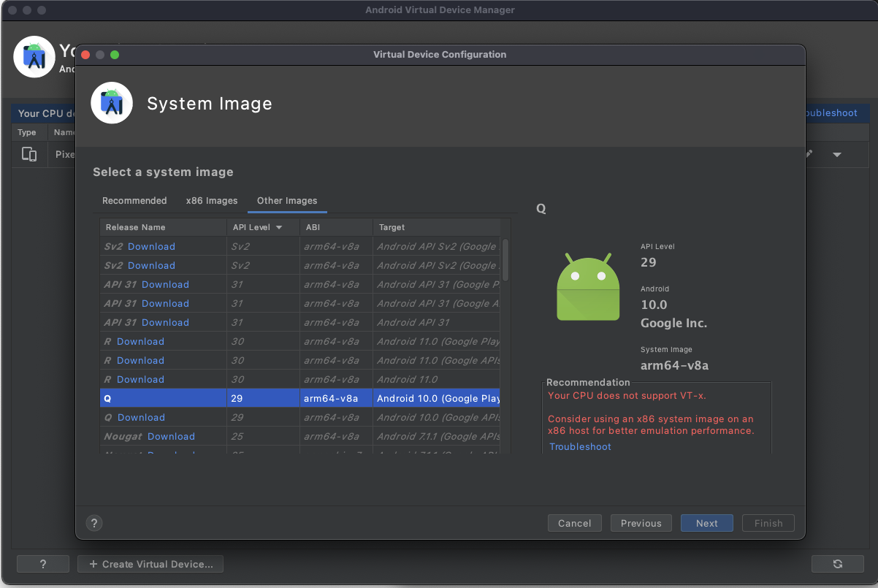
Task: Download the Nougat API 25 image
Action: coord(171,436)
